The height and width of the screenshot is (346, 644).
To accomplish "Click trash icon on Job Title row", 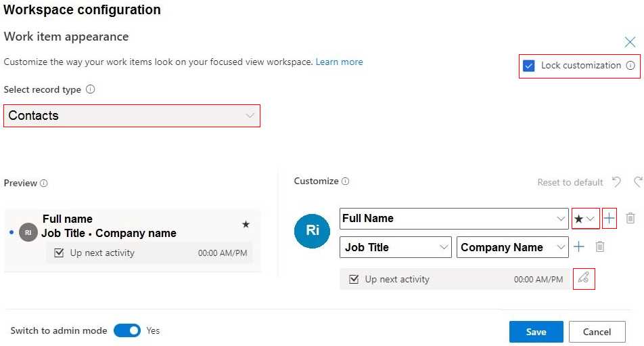I will (x=599, y=247).
